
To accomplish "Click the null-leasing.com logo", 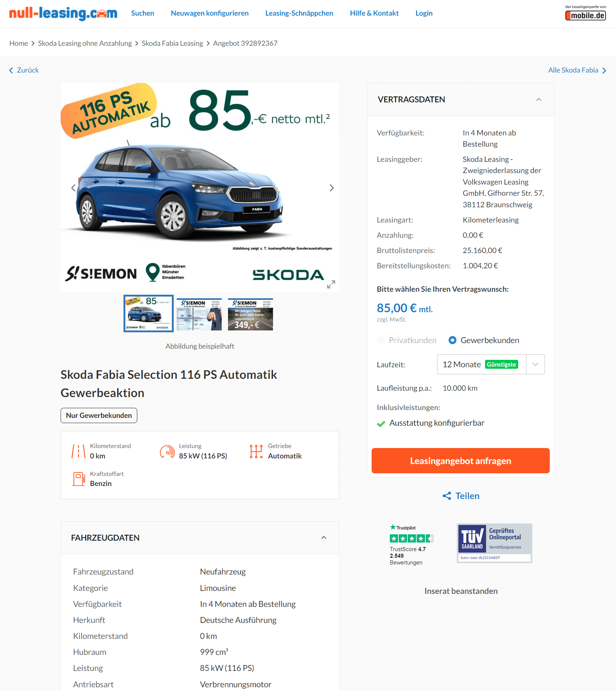I will coord(63,13).
